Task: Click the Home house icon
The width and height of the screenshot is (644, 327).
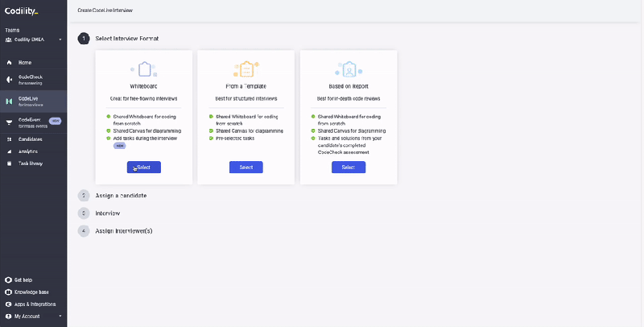Action: (x=9, y=63)
